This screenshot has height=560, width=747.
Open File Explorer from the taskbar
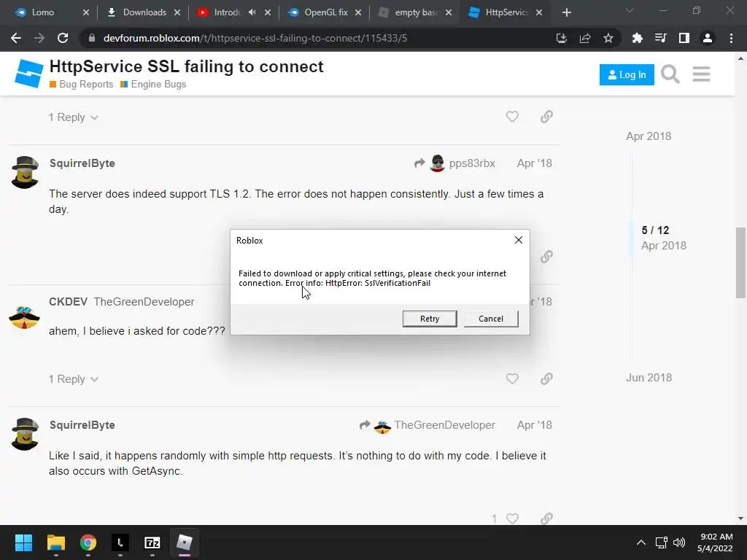pos(55,542)
